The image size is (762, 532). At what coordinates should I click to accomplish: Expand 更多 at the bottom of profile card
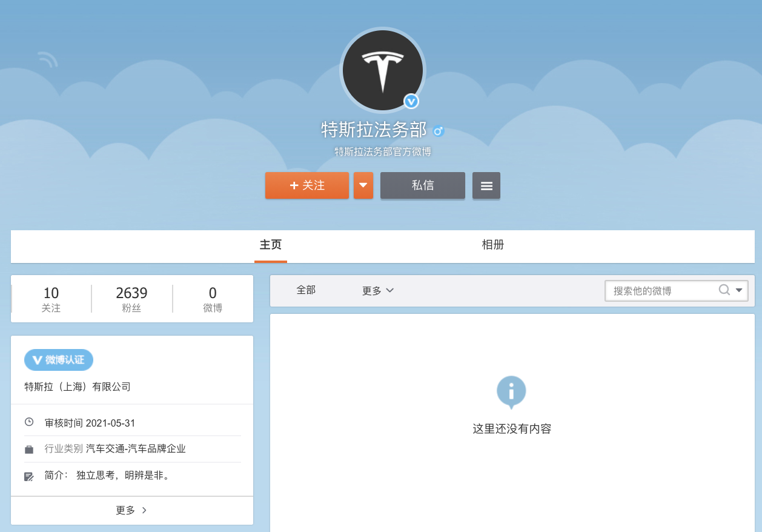tap(131, 510)
